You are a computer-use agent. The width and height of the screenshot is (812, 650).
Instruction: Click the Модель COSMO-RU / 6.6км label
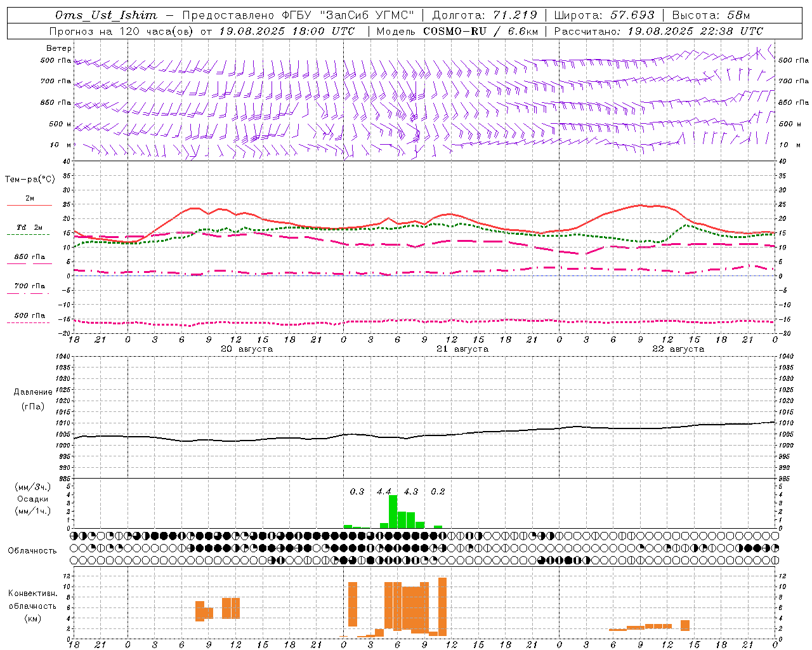[x=457, y=31]
